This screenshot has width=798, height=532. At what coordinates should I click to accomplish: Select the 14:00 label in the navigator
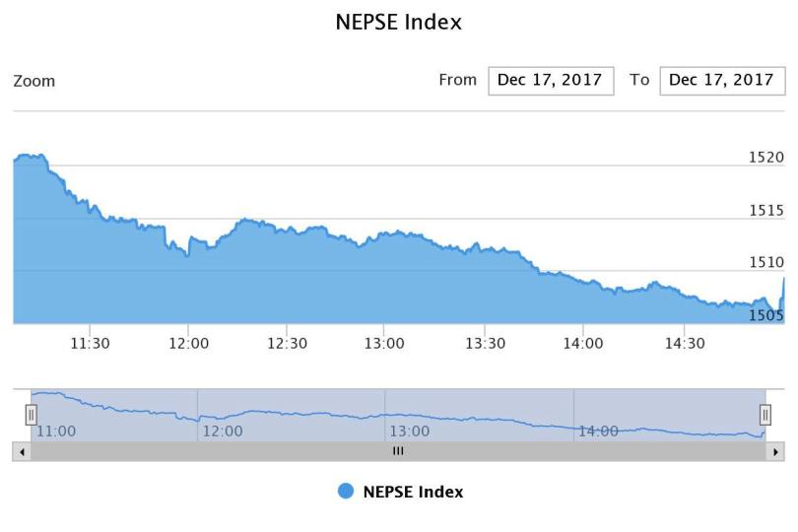(598, 431)
